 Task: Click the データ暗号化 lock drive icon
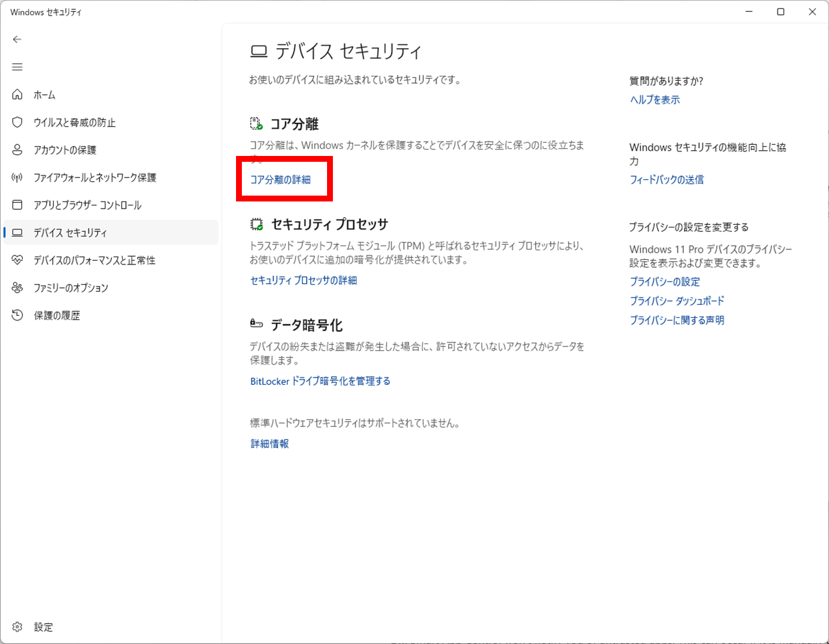point(256,324)
